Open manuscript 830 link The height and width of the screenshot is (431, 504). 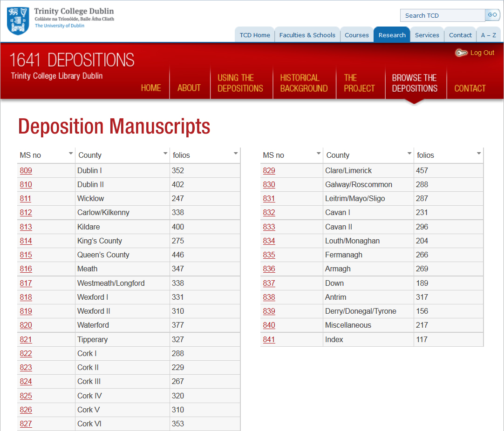[x=269, y=185]
